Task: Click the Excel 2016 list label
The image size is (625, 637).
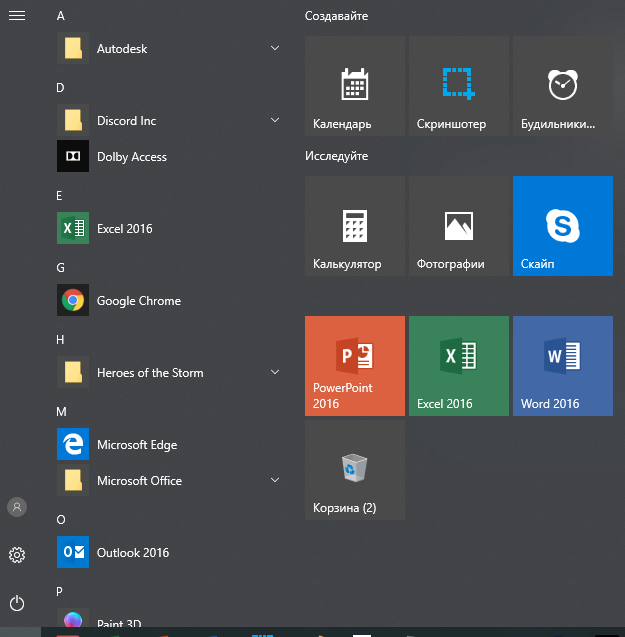Action: click(x=124, y=229)
